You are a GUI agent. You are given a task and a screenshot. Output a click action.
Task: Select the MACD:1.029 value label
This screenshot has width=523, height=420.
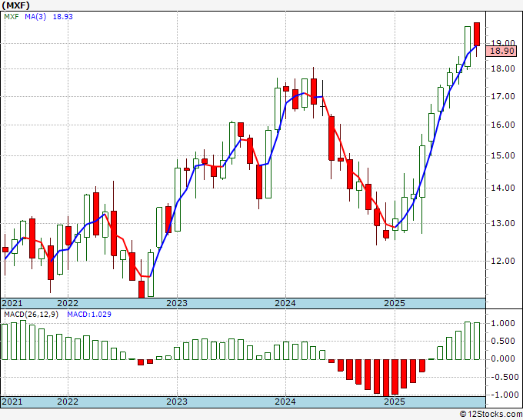[x=89, y=315]
